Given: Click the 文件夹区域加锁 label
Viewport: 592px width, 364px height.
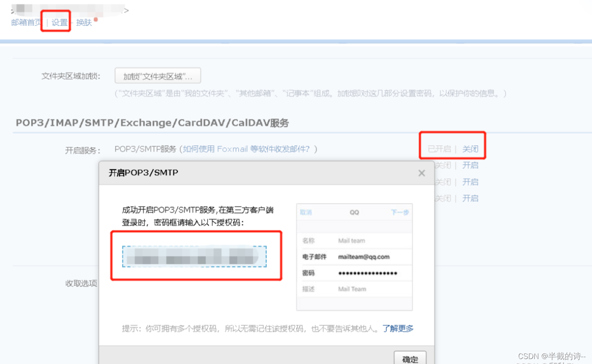Looking at the screenshot, I should point(71,76).
